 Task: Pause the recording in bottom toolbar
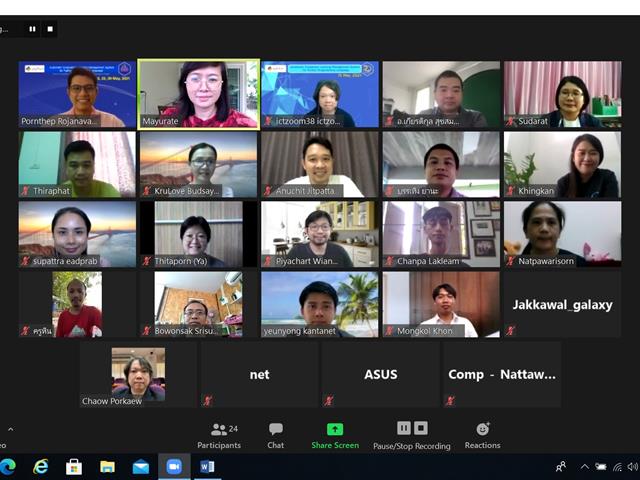404,428
